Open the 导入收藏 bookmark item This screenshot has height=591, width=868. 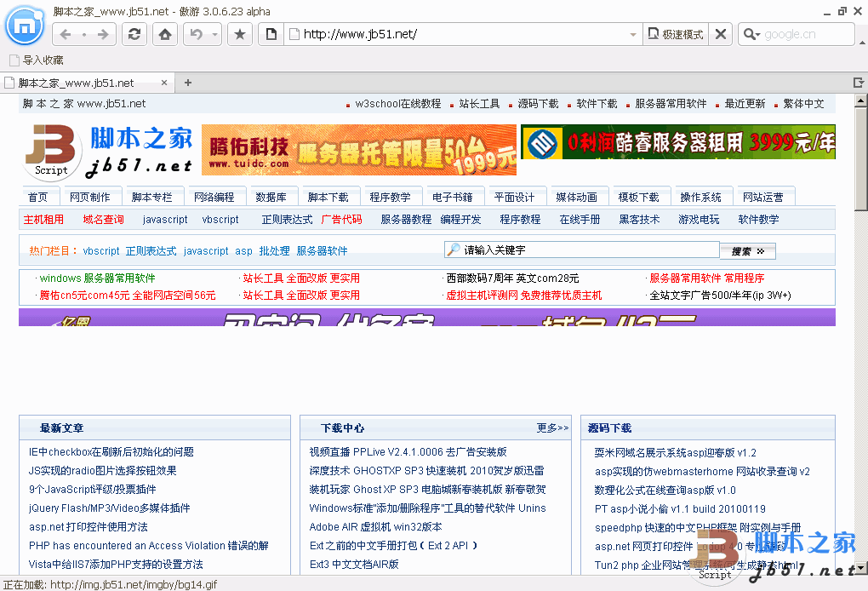point(37,60)
